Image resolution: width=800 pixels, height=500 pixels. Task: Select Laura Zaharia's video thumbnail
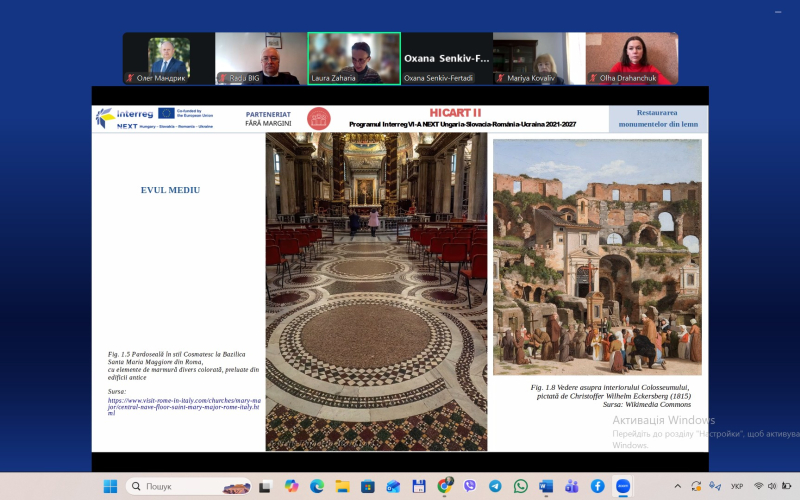[354, 58]
